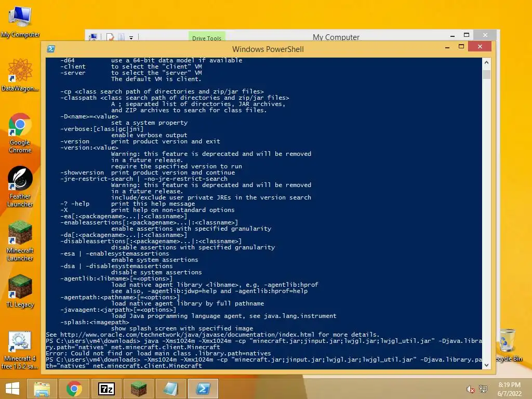The height and width of the screenshot is (399, 532).
Task: Open File Explorer from the taskbar
Action: [42, 389]
